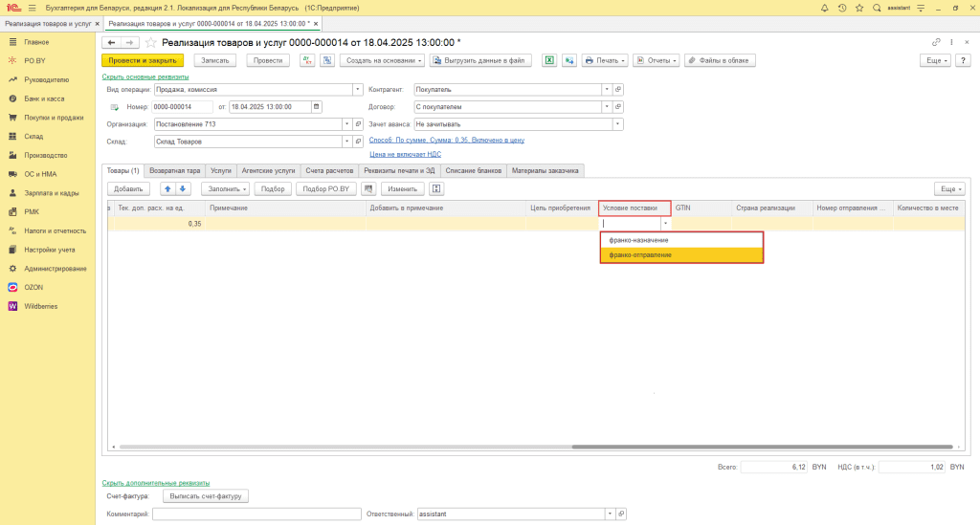Screen dimensions: 980x525
Task: Click the Провести и закрыть button
Action: pos(143,60)
